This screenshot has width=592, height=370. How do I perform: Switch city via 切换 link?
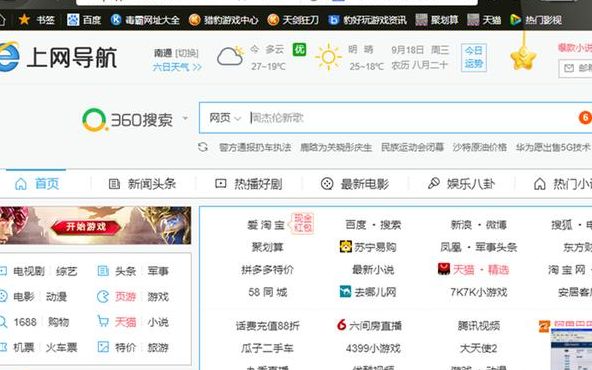coord(187,53)
